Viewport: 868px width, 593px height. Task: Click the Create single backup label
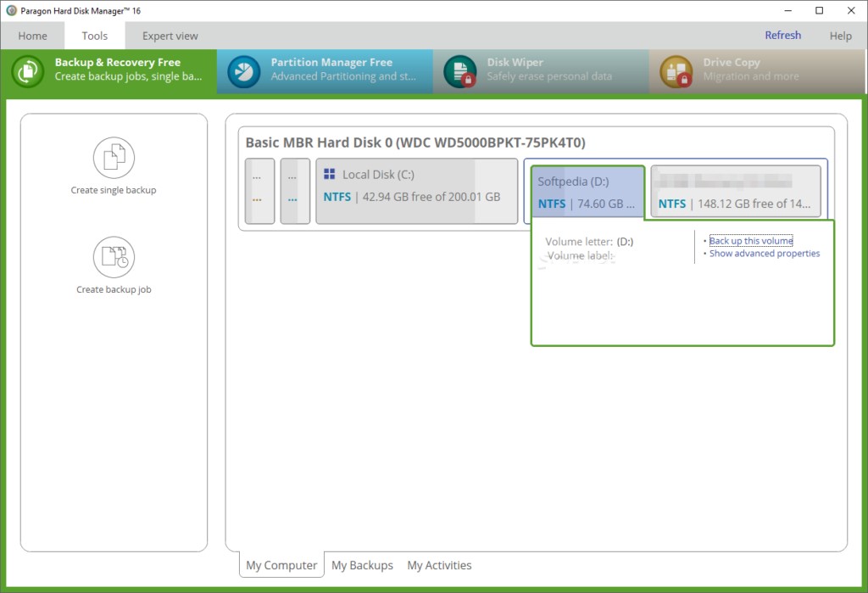point(114,190)
